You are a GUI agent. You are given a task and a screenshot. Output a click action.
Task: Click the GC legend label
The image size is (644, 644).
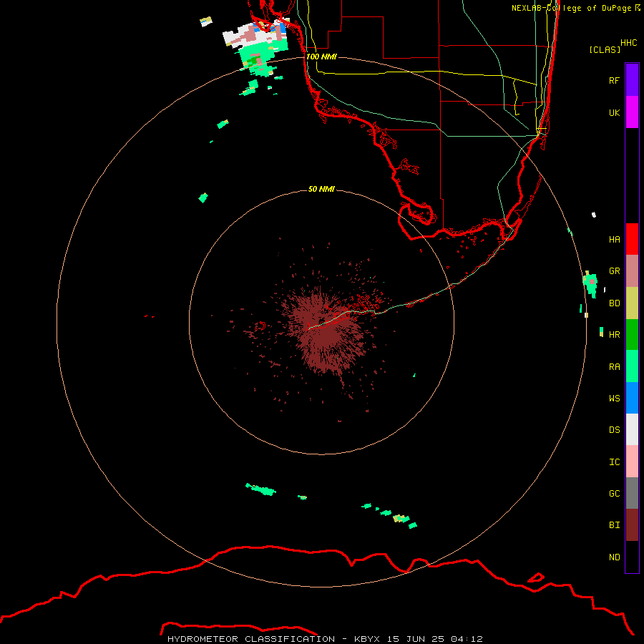coord(614,494)
